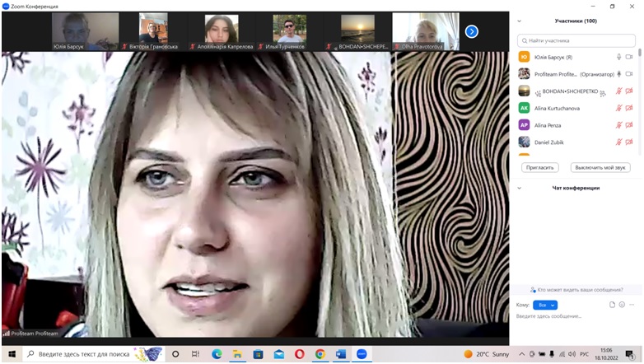Open the Windows Start menu
Image resolution: width=644 pixels, height=364 pixels.
tap(12, 354)
